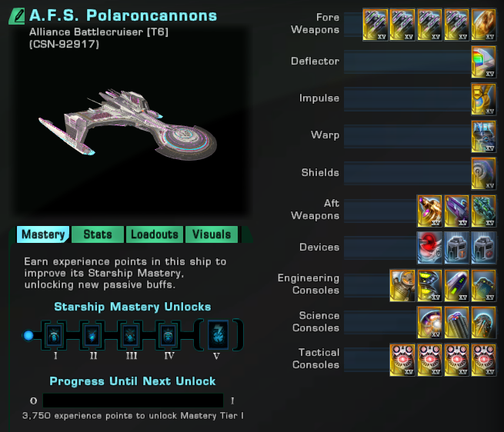
Task: Click the fifth Fore Weapons torpedo icon
Action: tap(483, 25)
